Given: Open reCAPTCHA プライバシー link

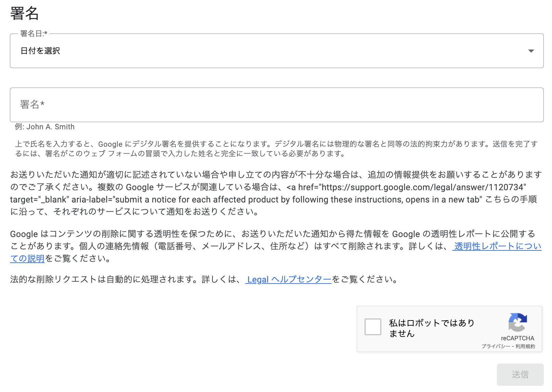Looking at the screenshot, I should pyautogui.click(x=496, y=346).
